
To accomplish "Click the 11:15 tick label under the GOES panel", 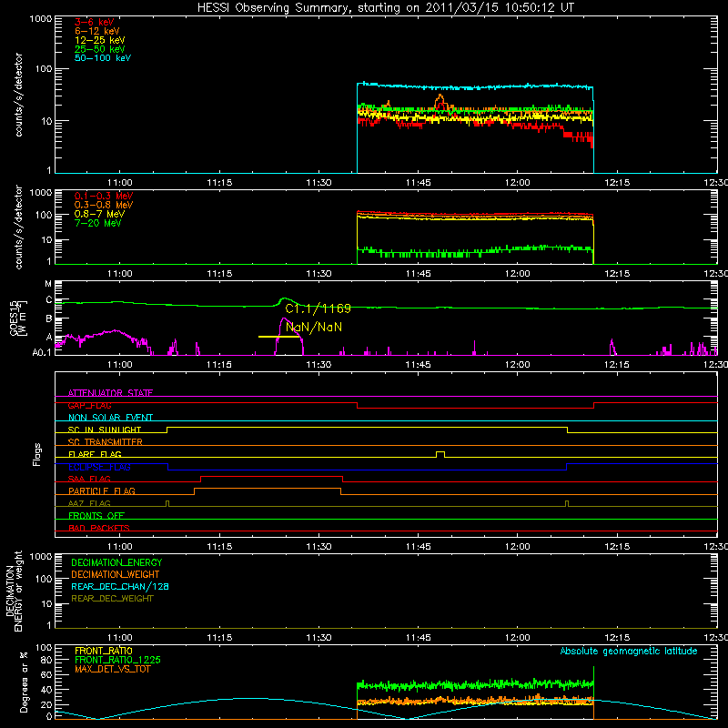I will pyautogui.click(x=219, y=365).
